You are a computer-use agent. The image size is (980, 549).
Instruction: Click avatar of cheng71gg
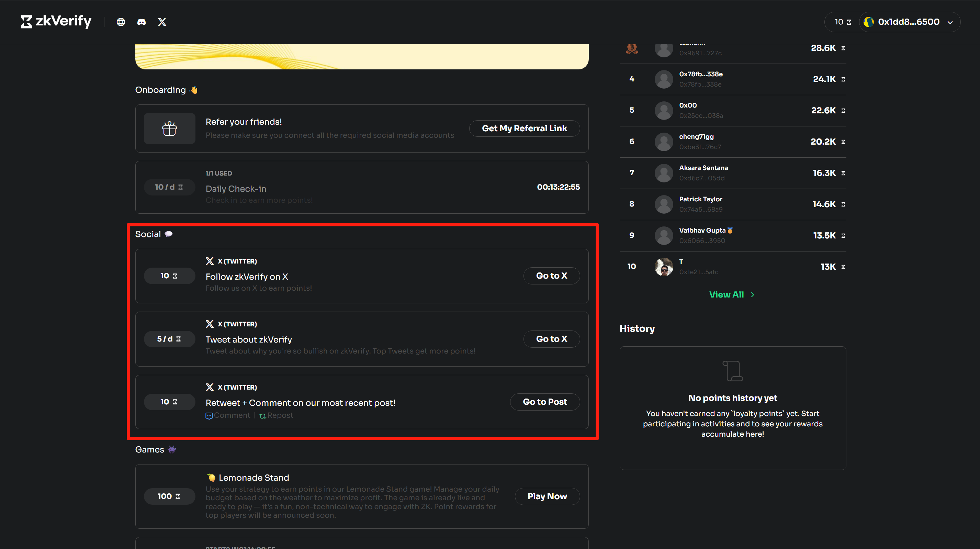point(664,142)
